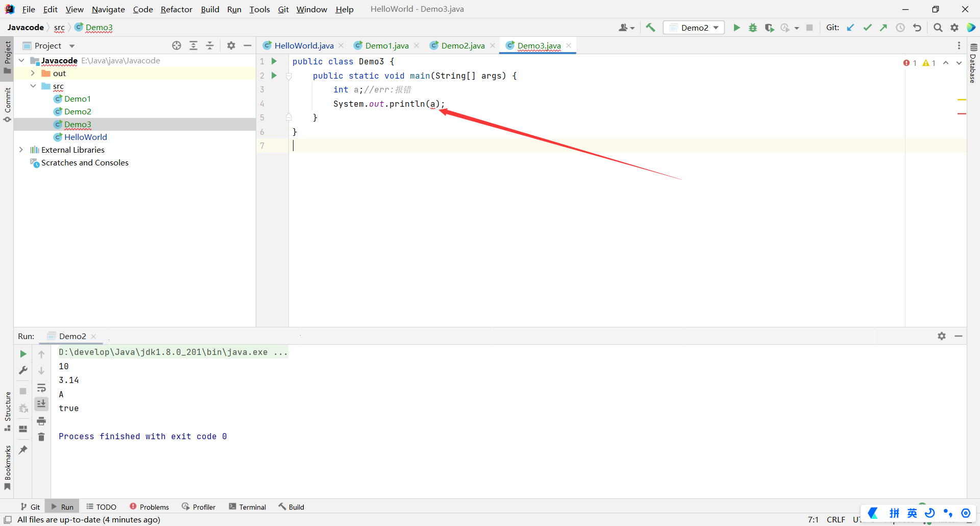Open the user account dropdown icon
This screenshot has height=526, width=980.
click(626, 28)
